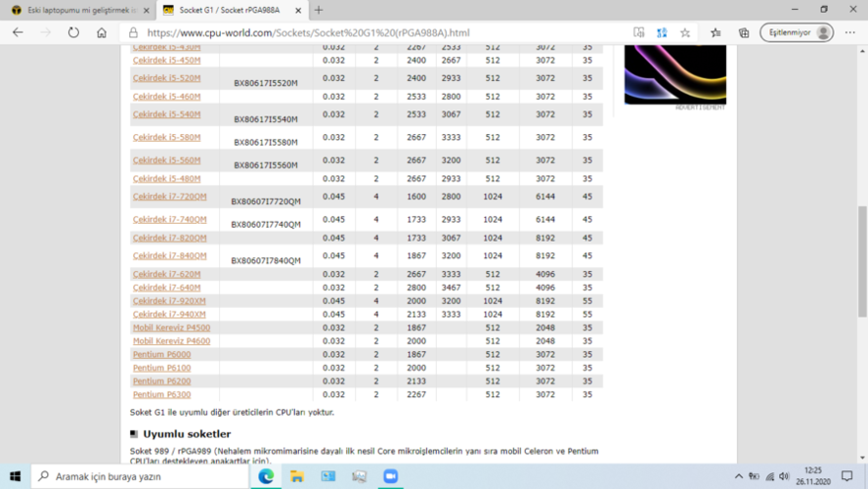Open the volume control tray icon
Viewport: 868px width, 489px height.
[x=784, y=476]
